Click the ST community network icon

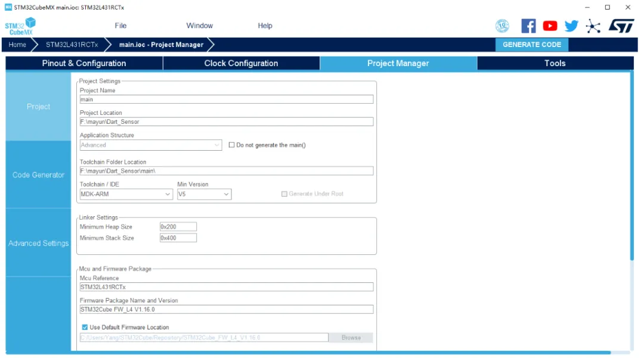(x=593, y=26)
